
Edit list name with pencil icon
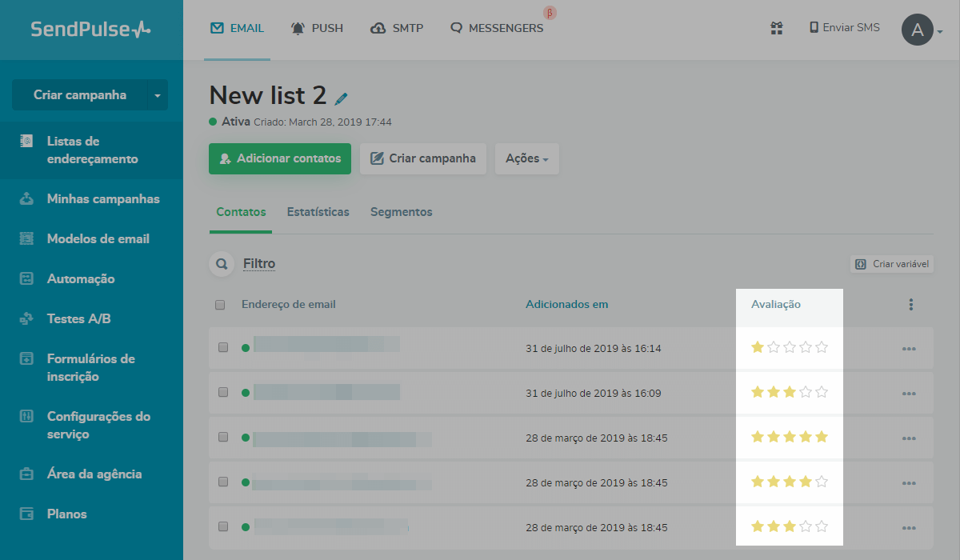(342, 99)
